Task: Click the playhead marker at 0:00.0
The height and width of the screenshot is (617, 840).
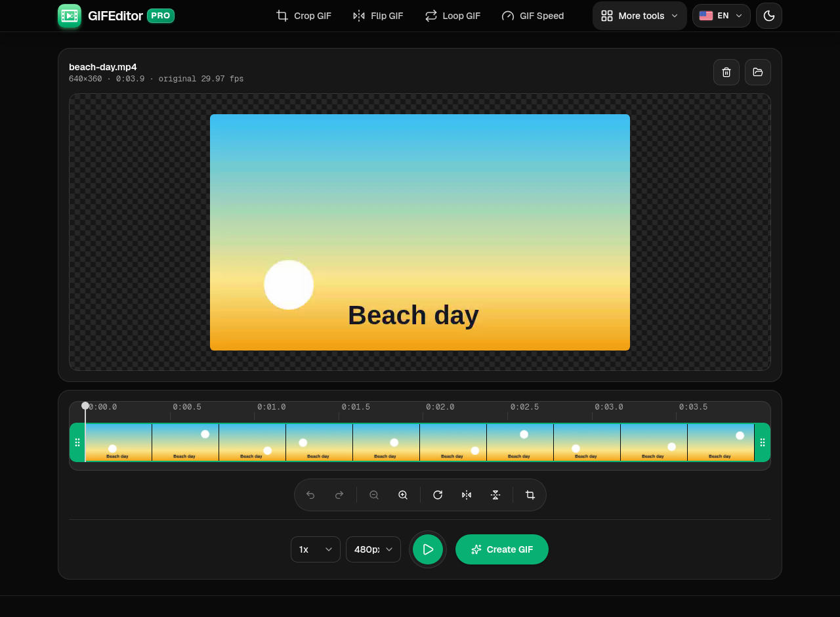Action: click(x=85, y=406)
